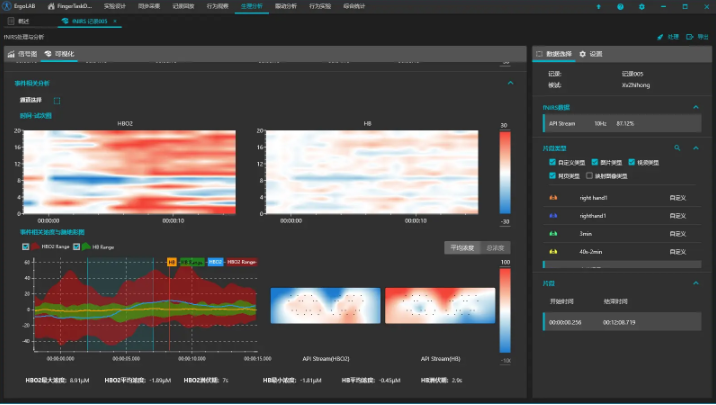Switch to the 信号图 tab

coord(22,53)
